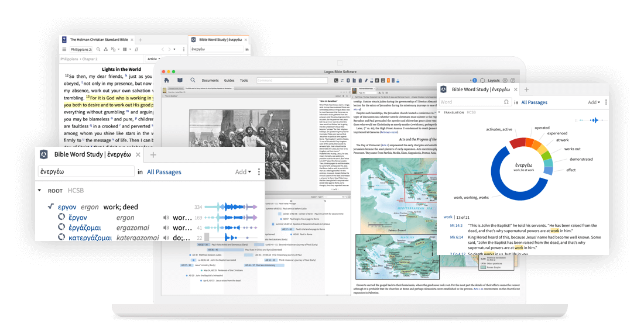Click All Passages link beside the Word field
The image size is (644, 324).
coord(534,102)
